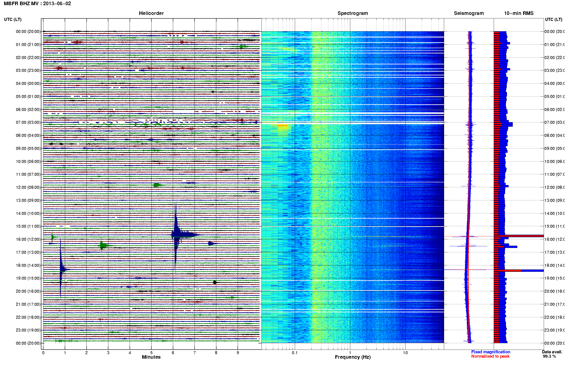The image size is (588, 368).
Task: Click the '14:00 (10:00)' left time label
Action: coord(28,213)
